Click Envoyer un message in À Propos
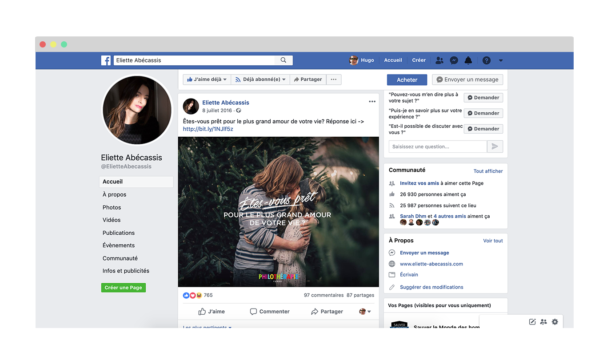607x364 pixels. [424, 253]
